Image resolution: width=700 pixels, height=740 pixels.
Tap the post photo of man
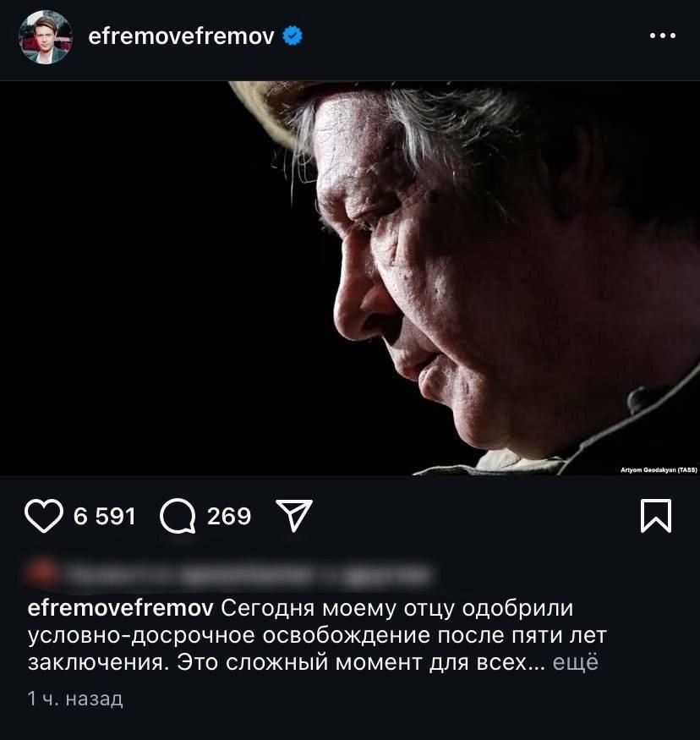pyautogui.click(x=350, y=278)
